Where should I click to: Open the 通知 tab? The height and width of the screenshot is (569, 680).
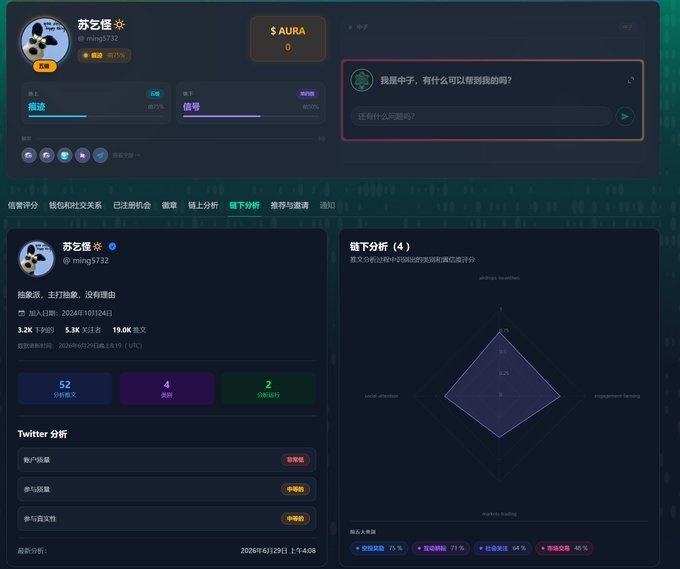[x=327, y=205]
